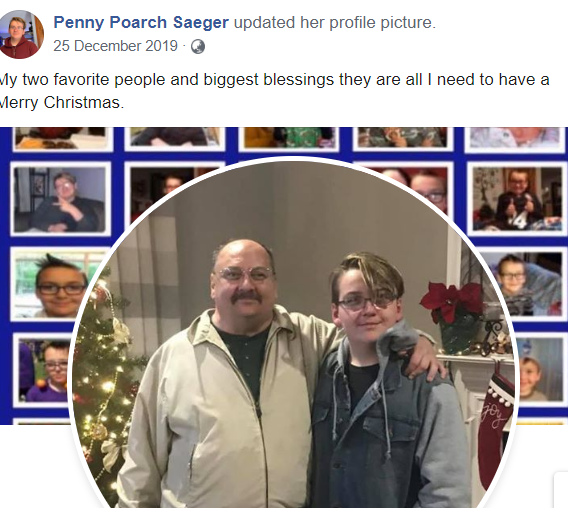
Task: Click the 'updated her profile picture' text
Action: pos(335,22)
